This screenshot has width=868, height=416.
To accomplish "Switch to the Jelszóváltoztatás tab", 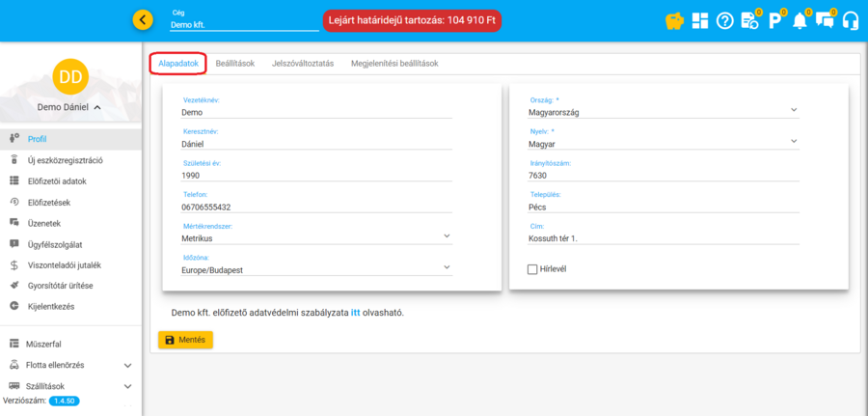I will pyautogui.click(x=303, y=64).
